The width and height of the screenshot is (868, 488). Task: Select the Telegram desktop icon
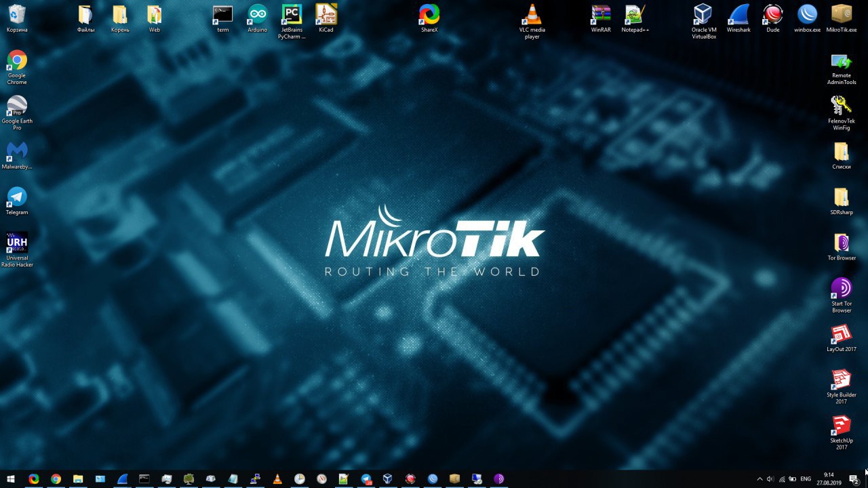(17, 201)
